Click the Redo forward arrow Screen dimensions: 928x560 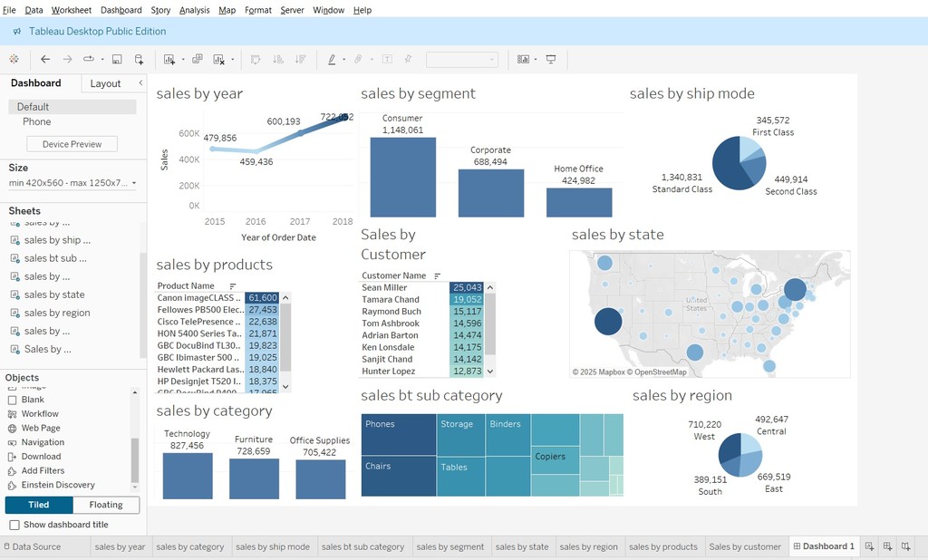pos(67,59)
